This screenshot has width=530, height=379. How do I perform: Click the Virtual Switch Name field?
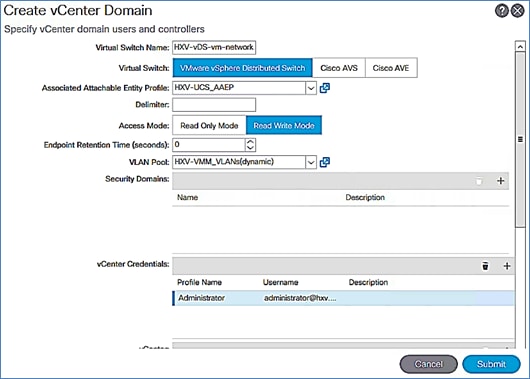tap(214, 47)
